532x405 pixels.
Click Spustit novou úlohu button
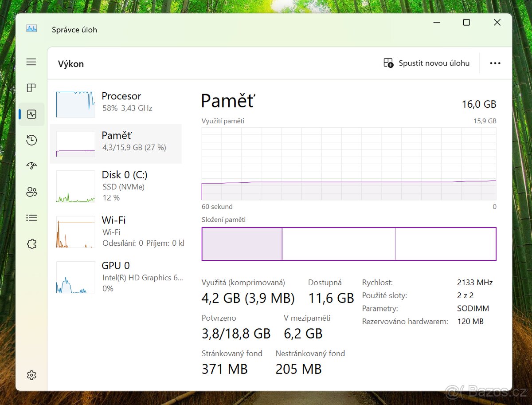(x=426, y=63)
